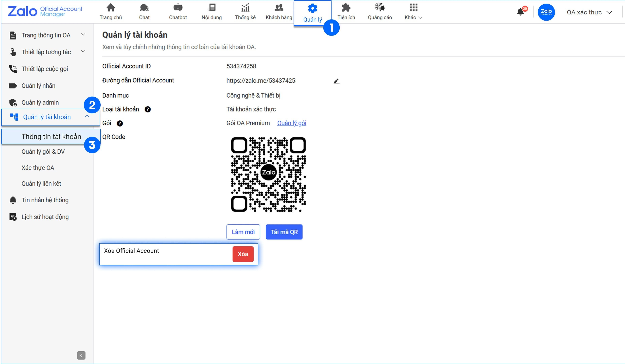Image resolution: width=625 pixels, height=364 pixels.
Task: Click the Làm mới button
Action: click(243, 232)
